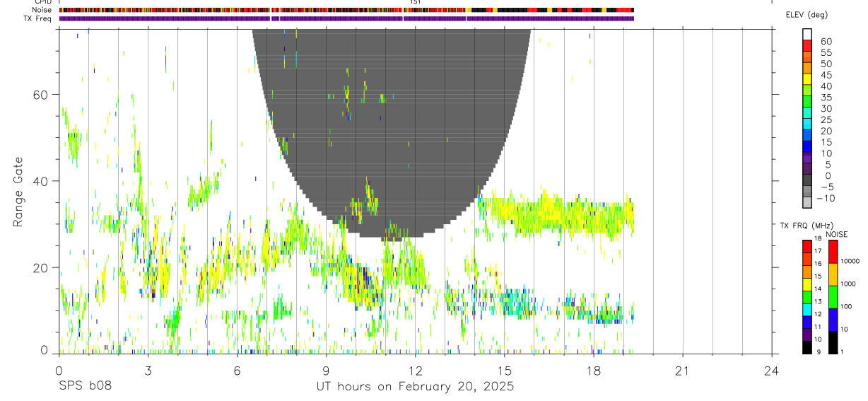
Task: Select the TX Freq row label at top left
Action: point(37,18)
